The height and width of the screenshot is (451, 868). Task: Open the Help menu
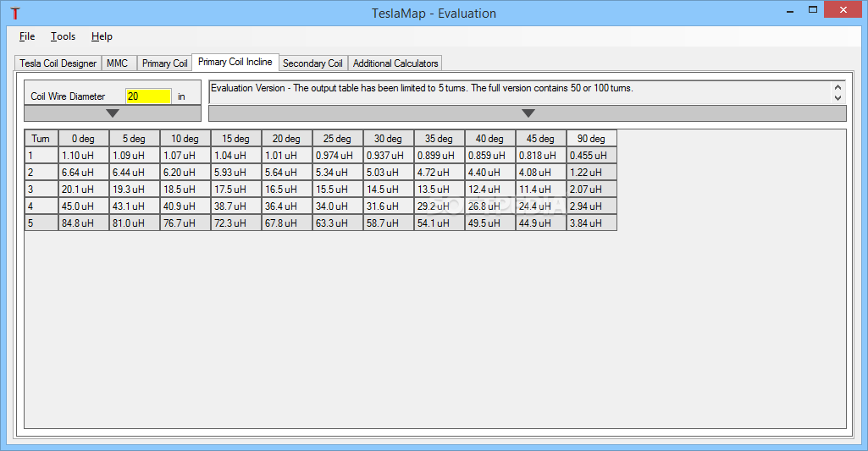tap(102, 36)
